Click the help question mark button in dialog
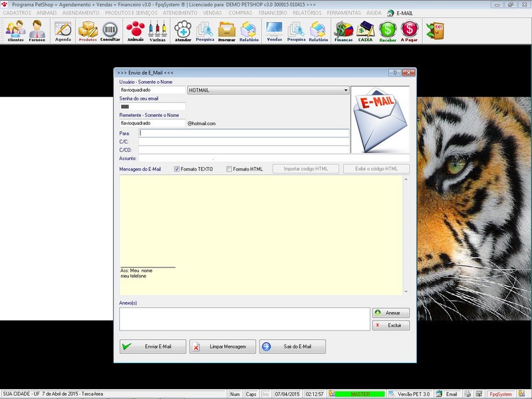 click(394, 72)
